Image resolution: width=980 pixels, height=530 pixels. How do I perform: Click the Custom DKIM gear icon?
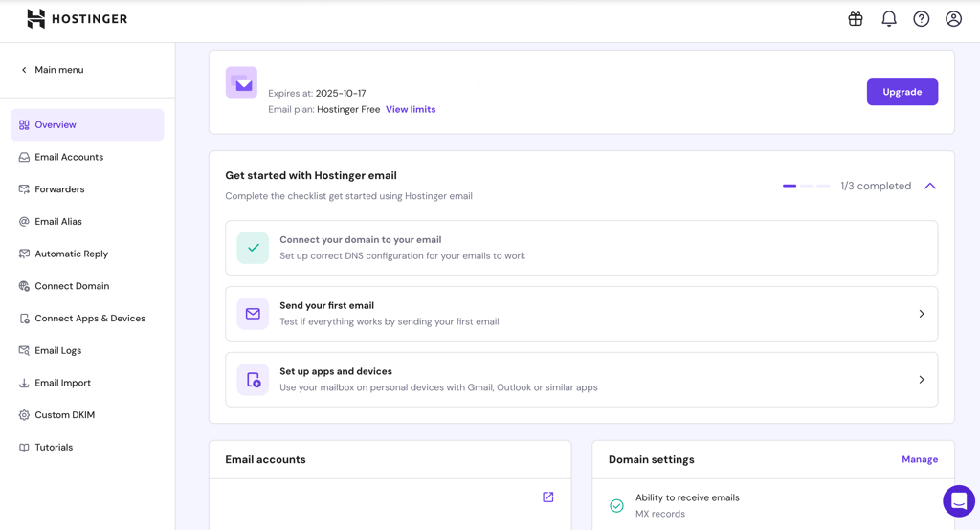(x=24, y=415)
